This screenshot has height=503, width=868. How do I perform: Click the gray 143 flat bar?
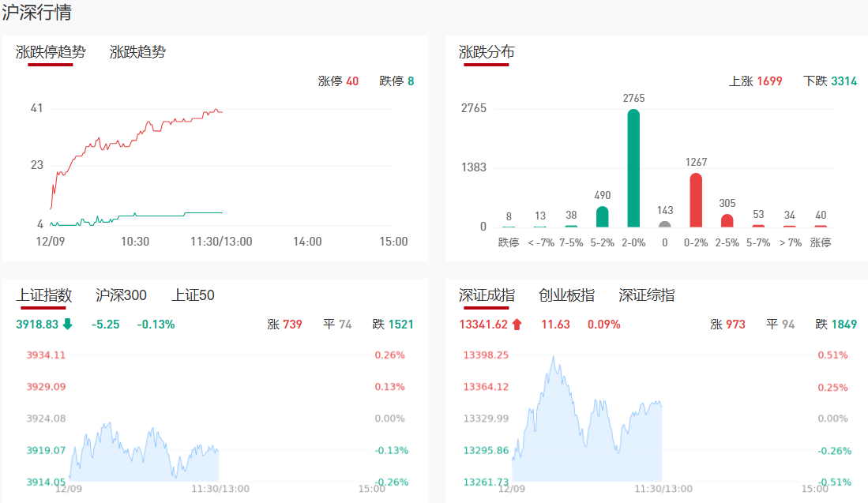tap(665, 224)
